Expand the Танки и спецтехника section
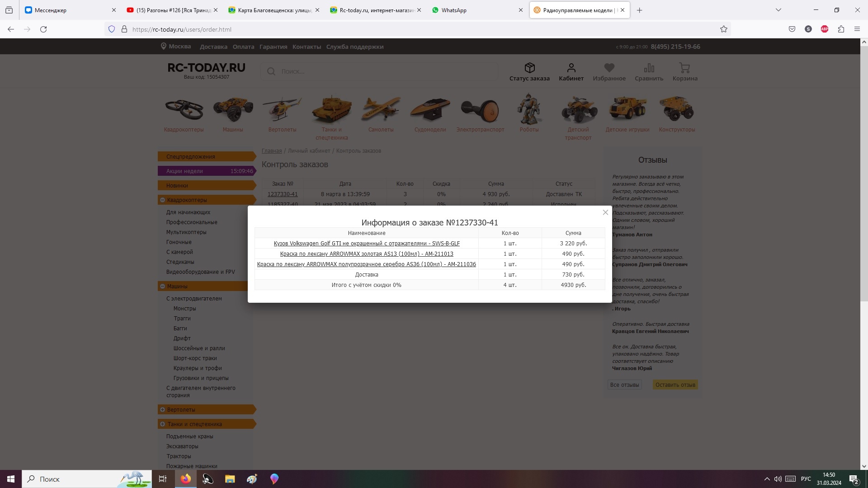This screenshot has width=868, height=488. click(162, 424)
